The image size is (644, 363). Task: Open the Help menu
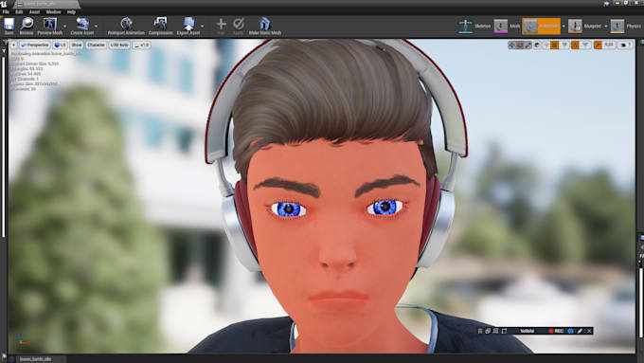[71, 12]
